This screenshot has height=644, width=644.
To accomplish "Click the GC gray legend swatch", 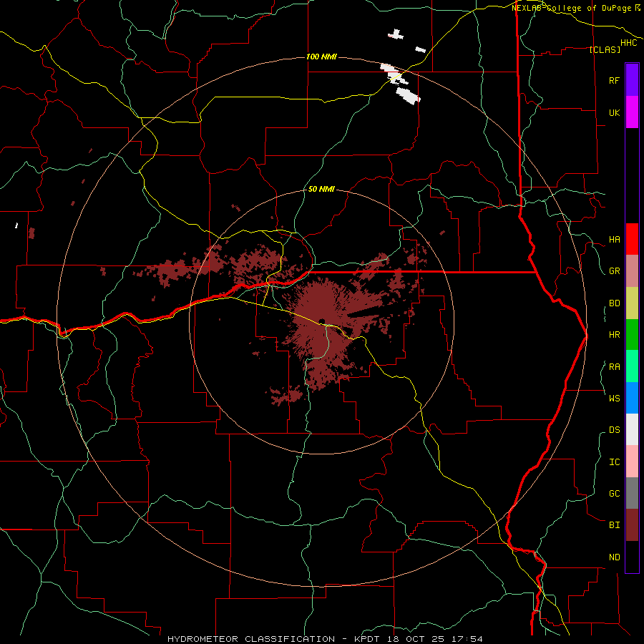I will [632, 493].
